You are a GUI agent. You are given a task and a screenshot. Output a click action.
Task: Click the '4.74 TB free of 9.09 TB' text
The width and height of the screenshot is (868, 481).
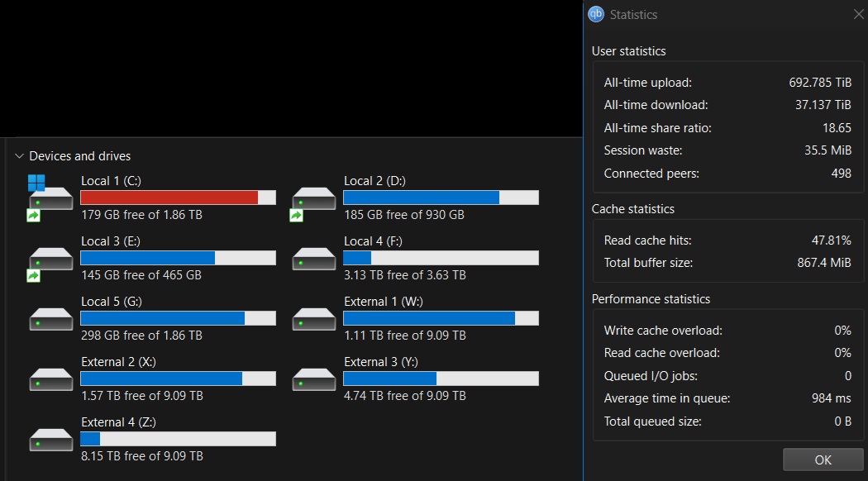[405, 396]
